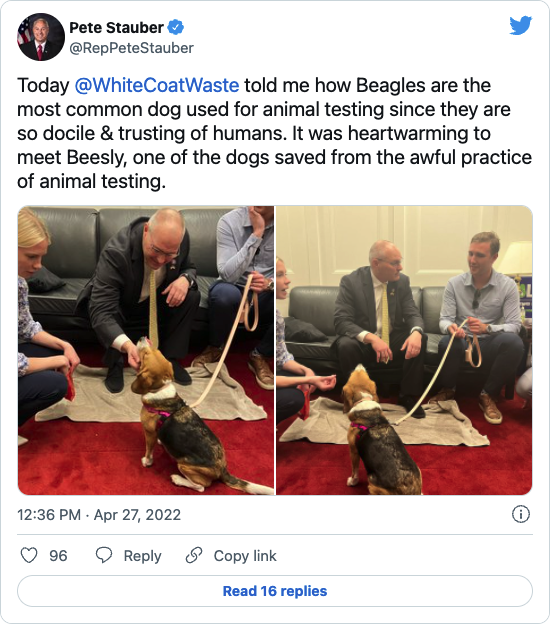Open the @WhiteCoatWaste mention link
Image resolution: width=550 pixels, height=624 pixels.
pos(157,86)
